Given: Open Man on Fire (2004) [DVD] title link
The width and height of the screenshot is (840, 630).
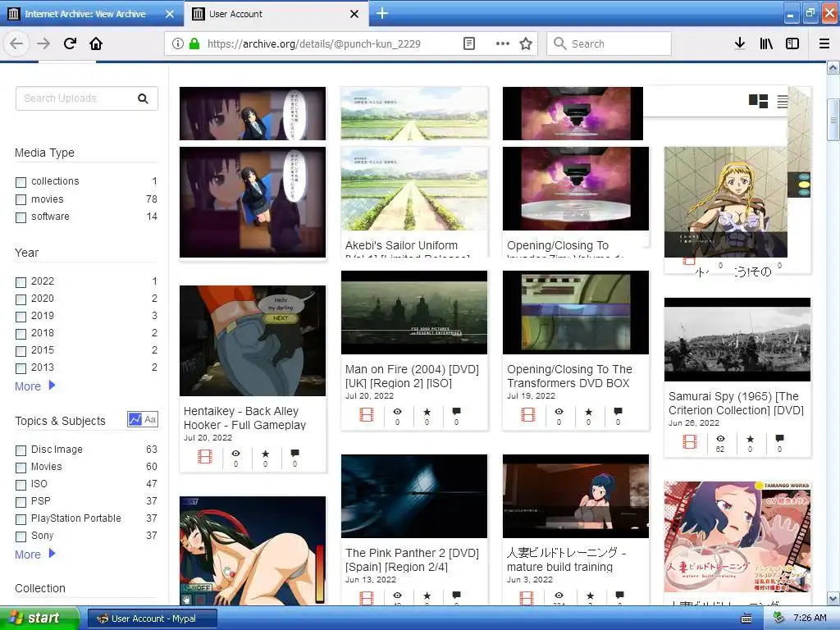Looking at the screenshot, I should point(412,376).
